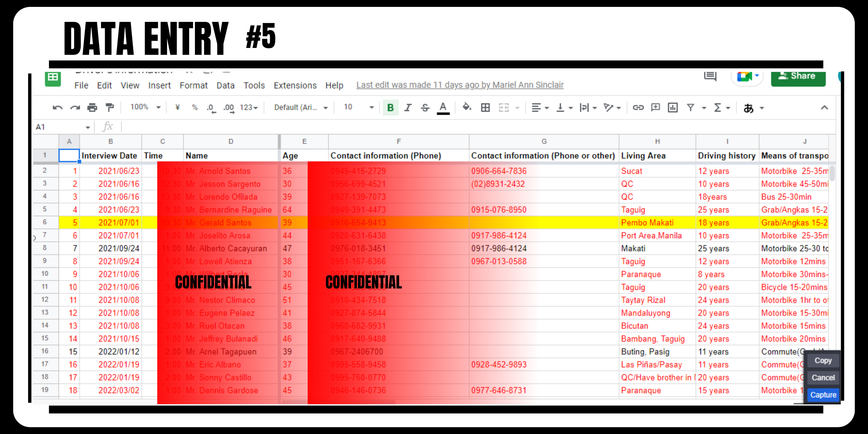Toggle bold formatting button
868x434 pixels.
[391, 108]
